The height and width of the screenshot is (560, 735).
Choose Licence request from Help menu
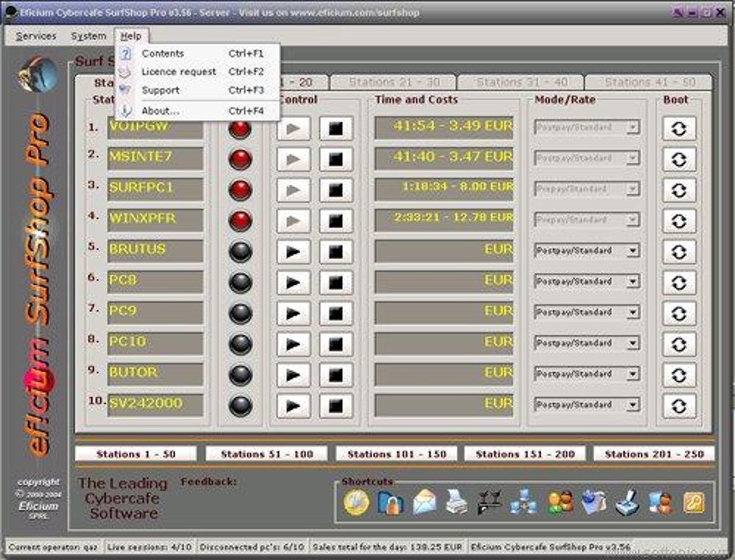click(x=178, y=72)
